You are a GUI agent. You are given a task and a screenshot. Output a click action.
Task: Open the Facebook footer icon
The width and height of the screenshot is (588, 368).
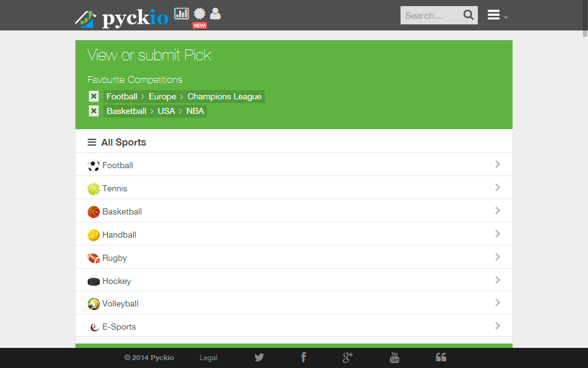(x=303, y=357)
